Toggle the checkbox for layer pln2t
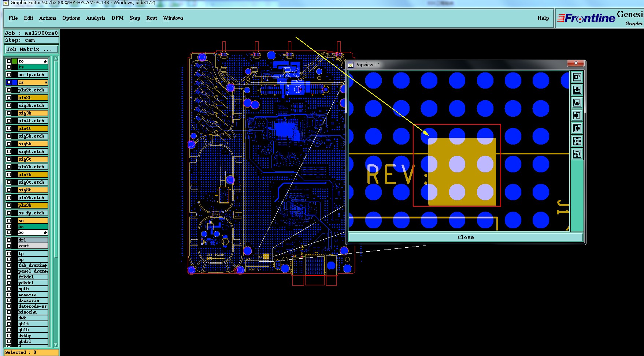Image resolution: width=644 pixels, height=356 pixels. coord(9,98)
